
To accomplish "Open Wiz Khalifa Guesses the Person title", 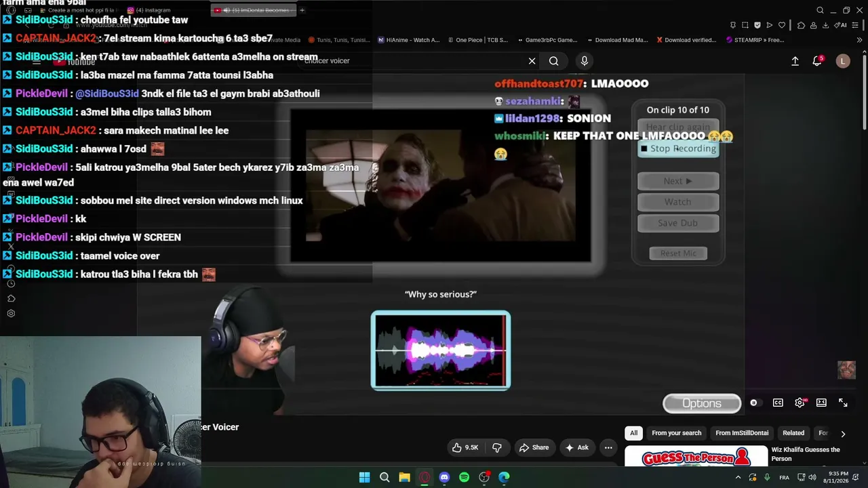I will point(806,454).
